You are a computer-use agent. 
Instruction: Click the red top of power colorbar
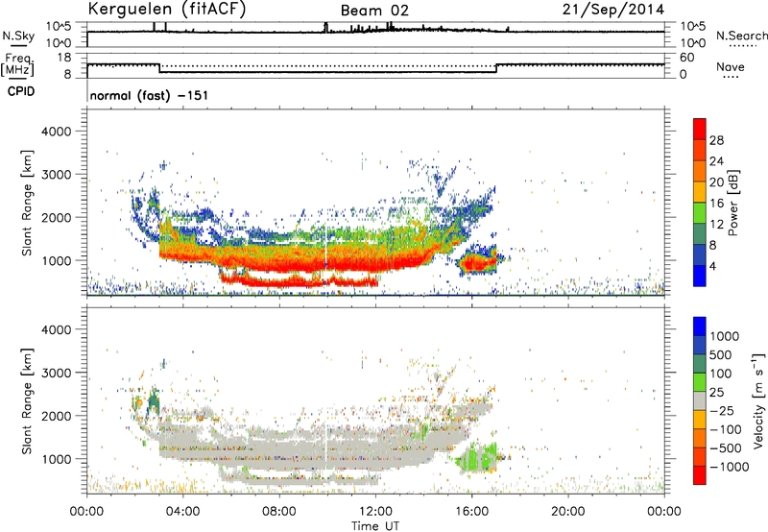[700, 129]
